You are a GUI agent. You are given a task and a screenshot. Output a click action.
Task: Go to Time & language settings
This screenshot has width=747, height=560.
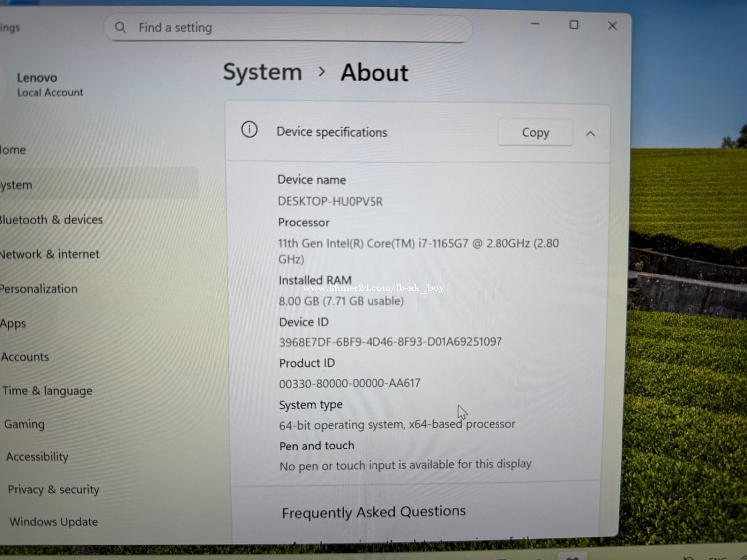click(x=47, y=391)
